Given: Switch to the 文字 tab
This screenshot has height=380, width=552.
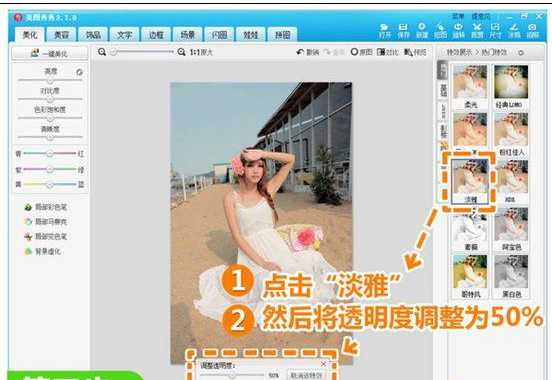Looking at the screenshot, I should tap(124, 35).
